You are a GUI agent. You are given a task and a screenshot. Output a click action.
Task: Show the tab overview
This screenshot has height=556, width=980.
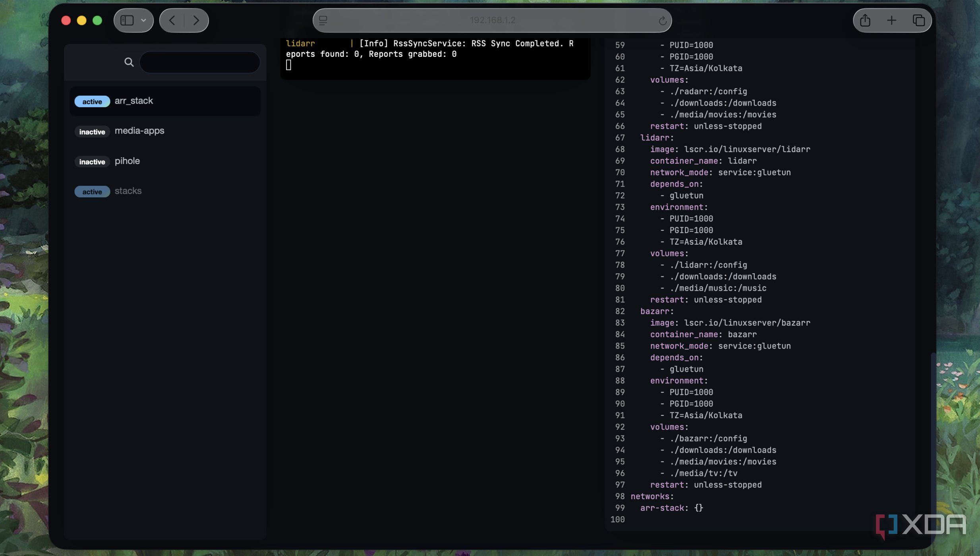click(918, 20)
